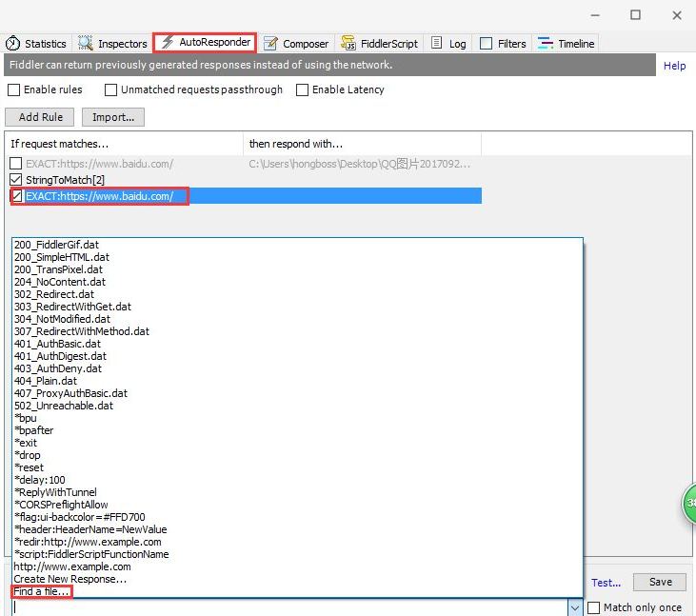This screenshot has width=696, height=616.
Task: Select 401_AuthBasic.dat
Action: click(296, 344)
